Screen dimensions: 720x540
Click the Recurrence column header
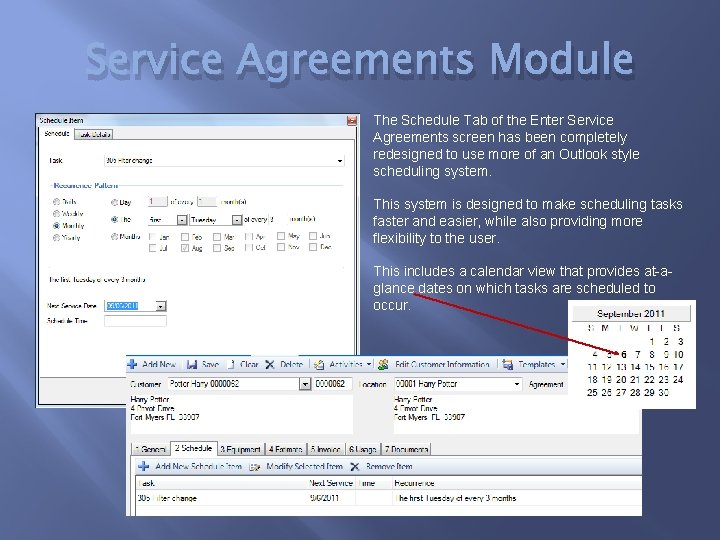point(517,484)
